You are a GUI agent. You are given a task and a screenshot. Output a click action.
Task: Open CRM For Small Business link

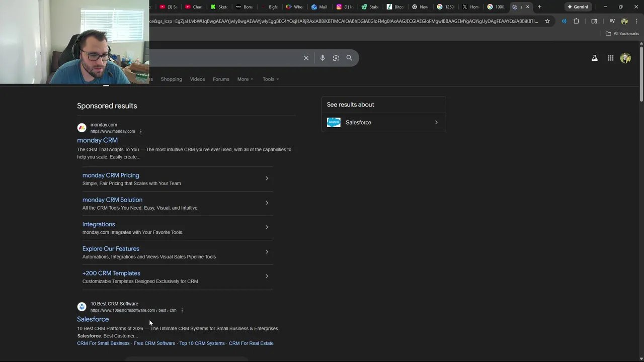(x=103, y=343)
